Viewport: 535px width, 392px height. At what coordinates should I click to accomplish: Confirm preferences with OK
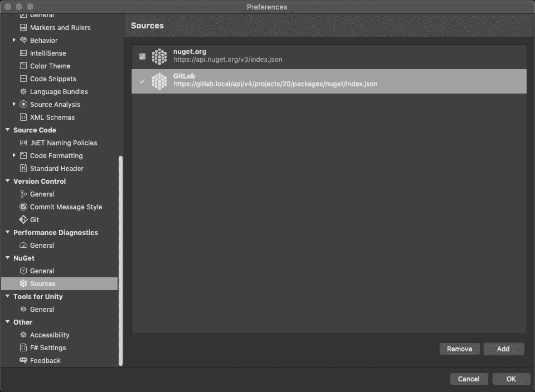tap(510, 379)
